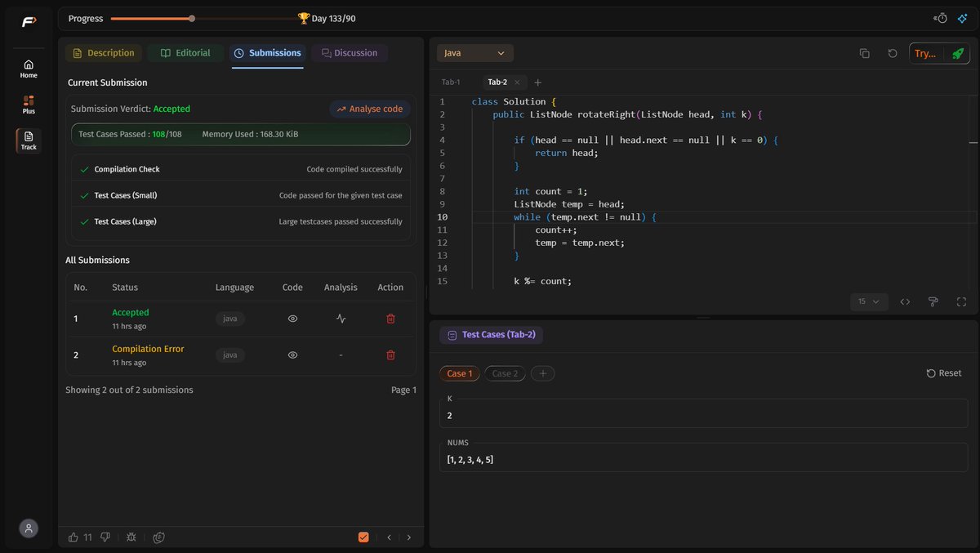The image size is (980, 553).
Task: Click java tag of Compilation Error submission
Action: 230,355
